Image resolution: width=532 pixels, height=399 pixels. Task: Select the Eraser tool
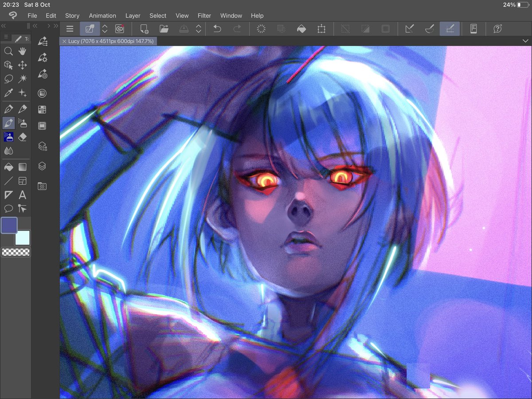22,137
